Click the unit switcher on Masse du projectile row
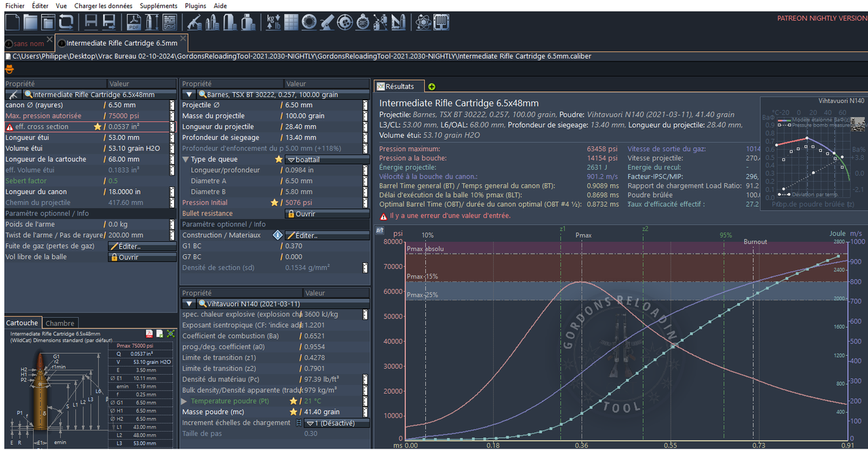The image size is (868, 450). 366,116
